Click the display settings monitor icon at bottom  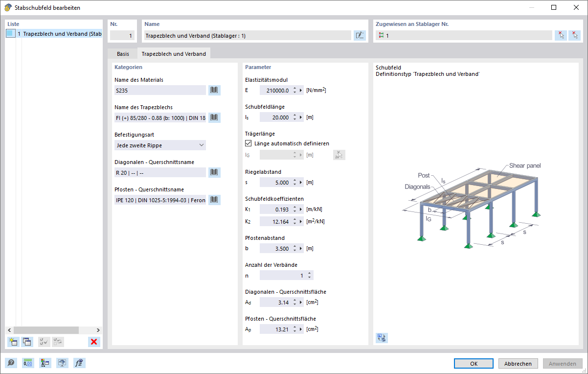[62, 363]
